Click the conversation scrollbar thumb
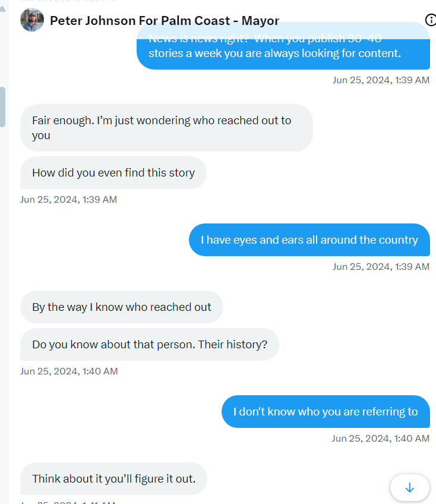Viewport: 436px width, 504px height. coord(3,107)
